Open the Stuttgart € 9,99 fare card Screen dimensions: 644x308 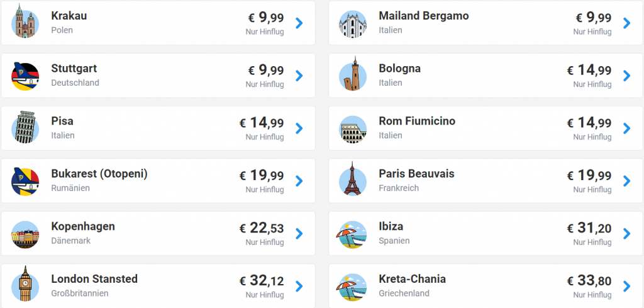[158, 76]
